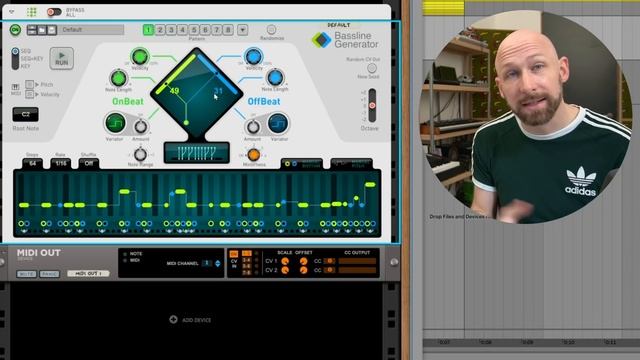Select pattern 4
Viewport: 640px width, 360px height.
(182, 30)
